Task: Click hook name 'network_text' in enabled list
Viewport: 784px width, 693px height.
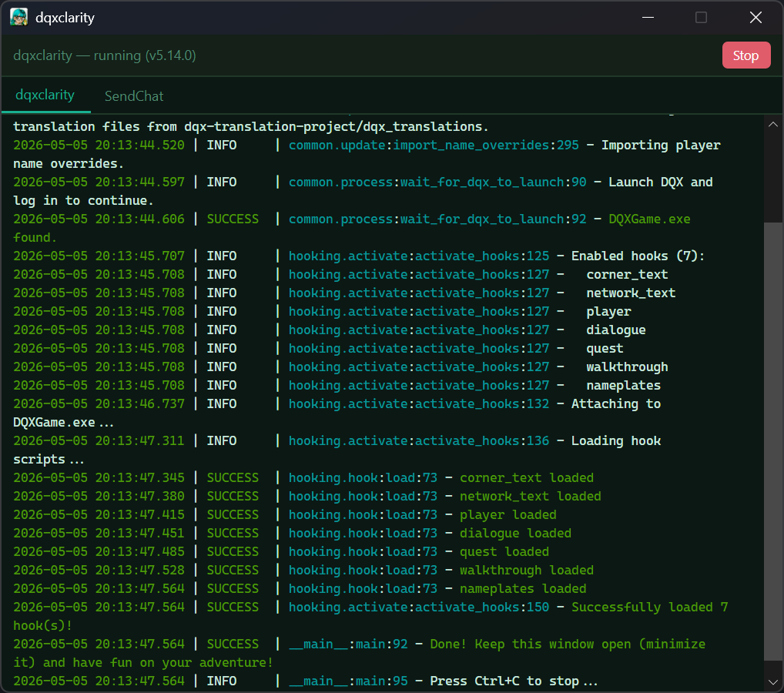Action: [x=631, y=293]
